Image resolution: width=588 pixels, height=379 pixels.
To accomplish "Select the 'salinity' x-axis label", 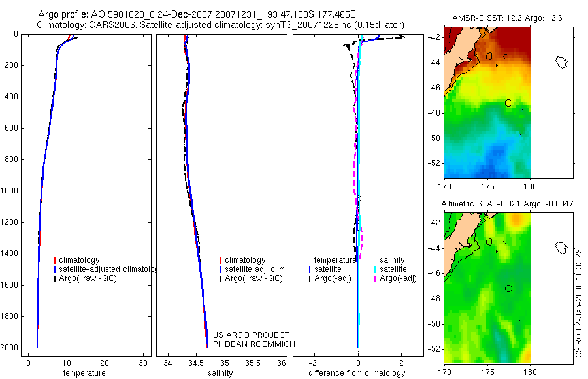I will (x=221, y=373).
